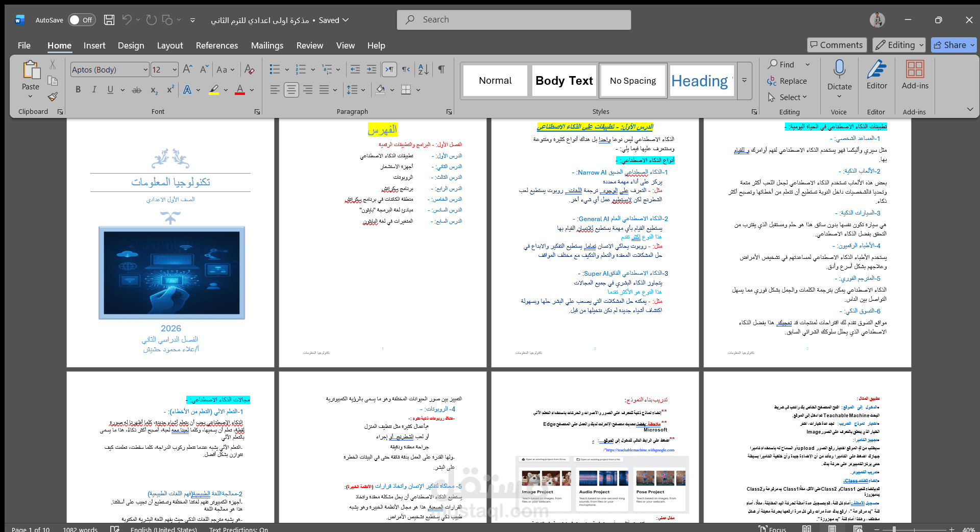Open the Find search tool
Viewport: 980px width, 532px height.
(782, 64)
